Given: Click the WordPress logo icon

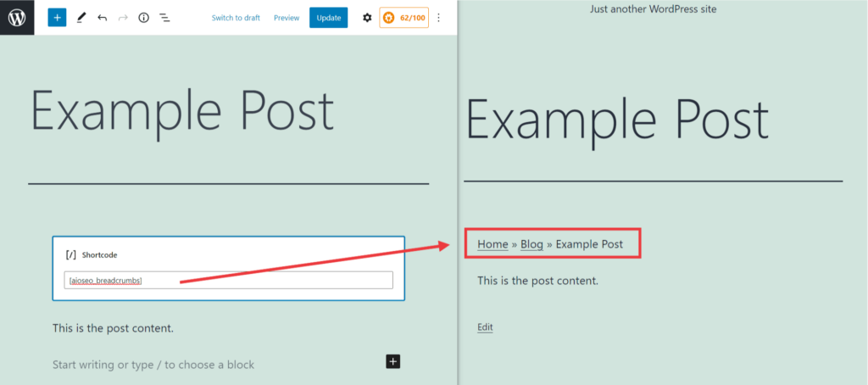Looking at the screenshot, I should (17, 18).
